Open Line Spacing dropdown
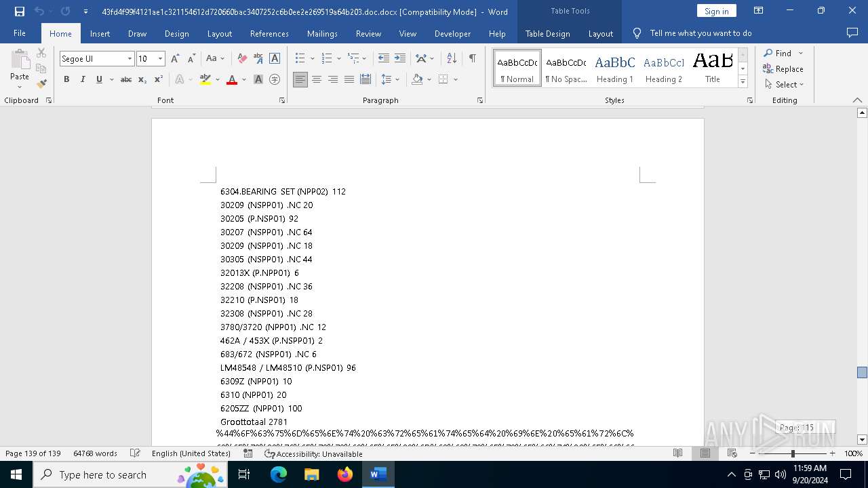The image size is (868, 488). pos(390,80)
